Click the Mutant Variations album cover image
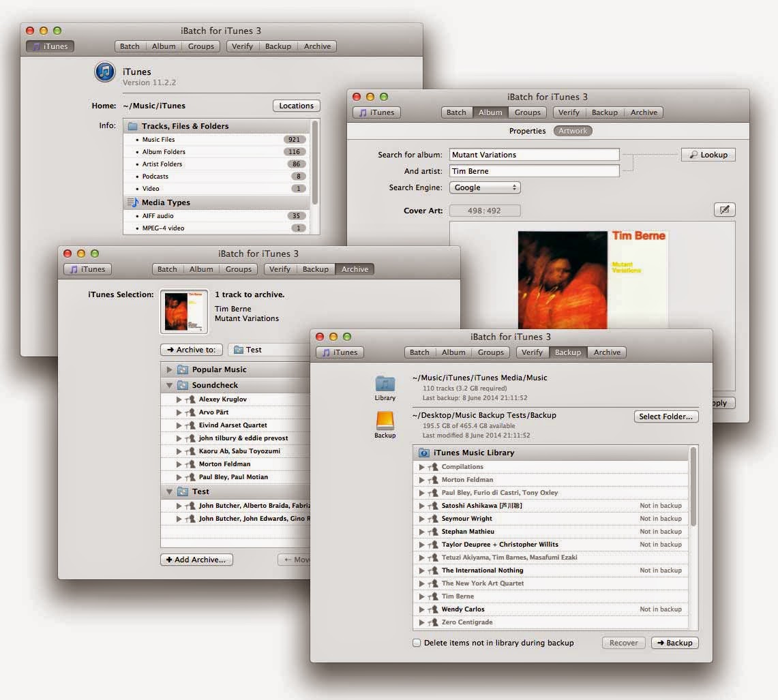The width and height of the screenshot is (778, 700). click(x=593, y=280)
